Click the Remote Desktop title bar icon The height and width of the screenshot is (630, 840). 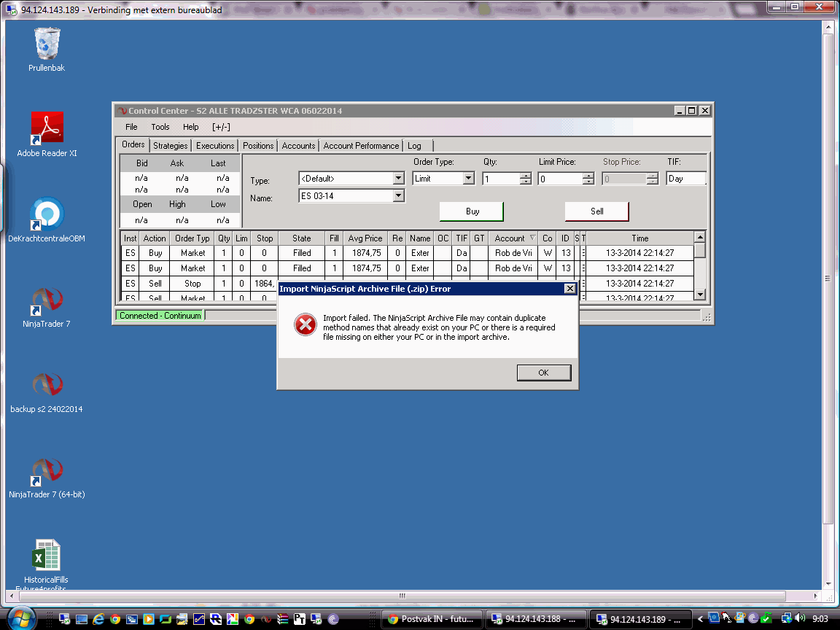point(11,9)
